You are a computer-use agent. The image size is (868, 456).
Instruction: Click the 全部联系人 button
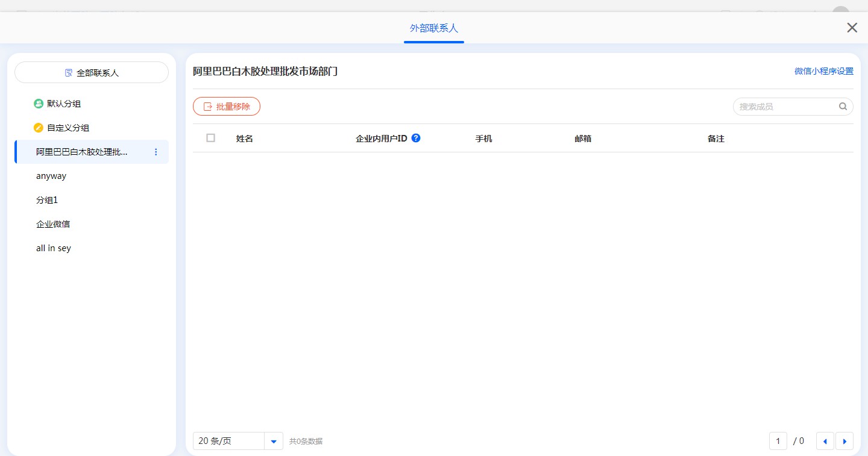92,72
